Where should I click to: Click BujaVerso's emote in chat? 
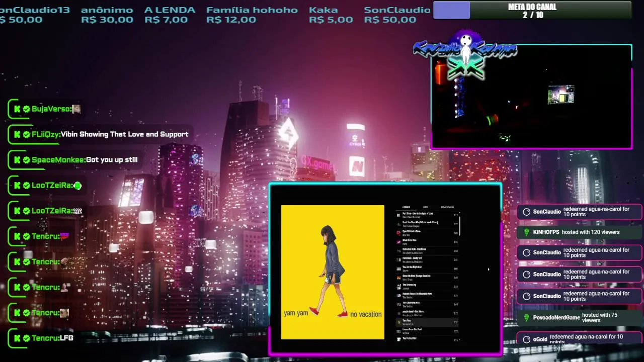point(76,109)
